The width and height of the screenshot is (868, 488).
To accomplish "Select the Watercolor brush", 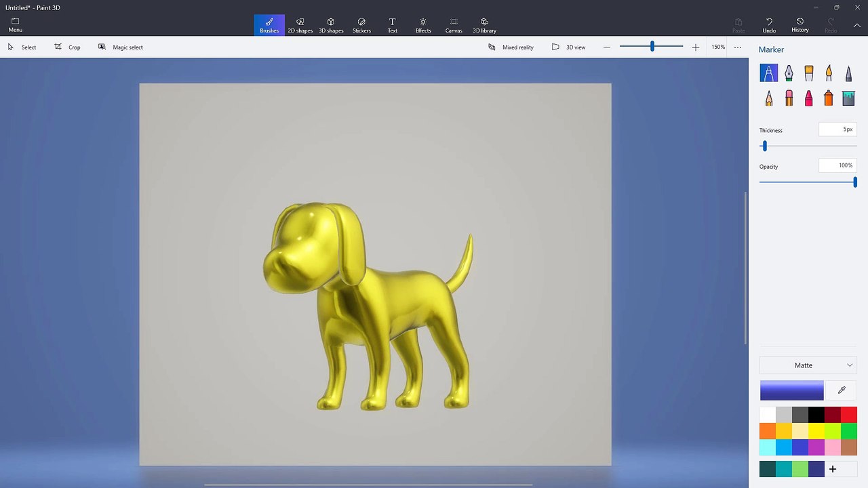I will click(828, 73).
